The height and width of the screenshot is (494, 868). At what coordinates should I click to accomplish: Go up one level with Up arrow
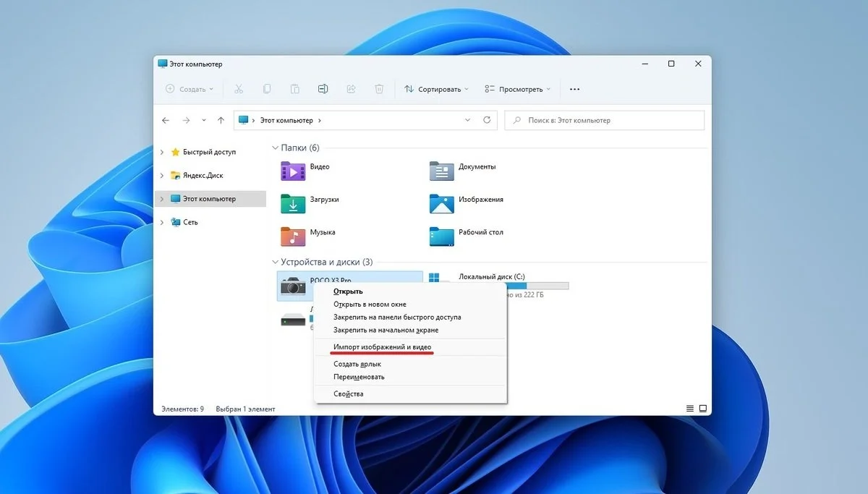[221, 120]
